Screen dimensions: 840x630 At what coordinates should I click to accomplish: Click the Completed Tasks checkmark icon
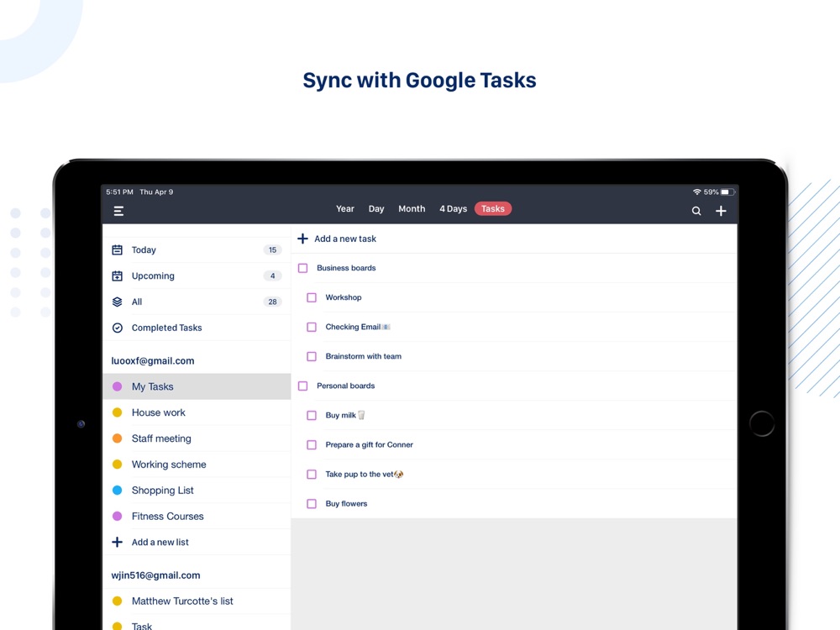(118, 328)
